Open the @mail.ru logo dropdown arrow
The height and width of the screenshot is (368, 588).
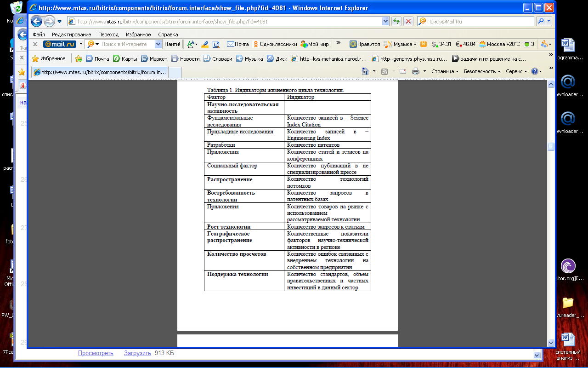tap(81, 44)
